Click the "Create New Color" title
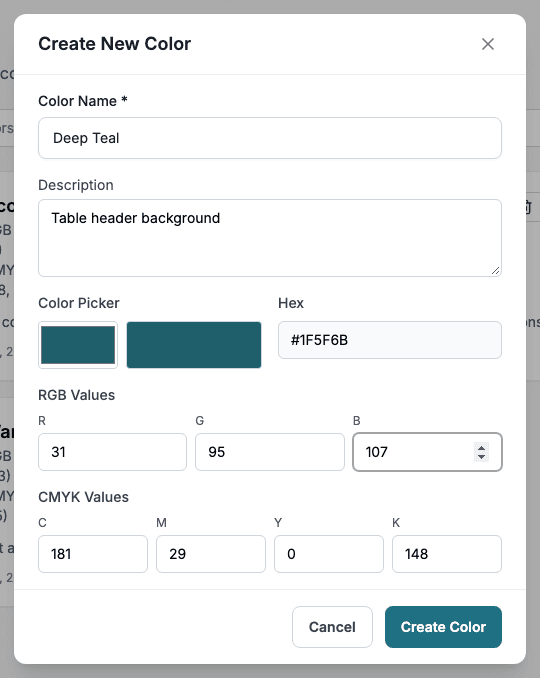This screenshot has height=678, width=540. tap(115, 44)
